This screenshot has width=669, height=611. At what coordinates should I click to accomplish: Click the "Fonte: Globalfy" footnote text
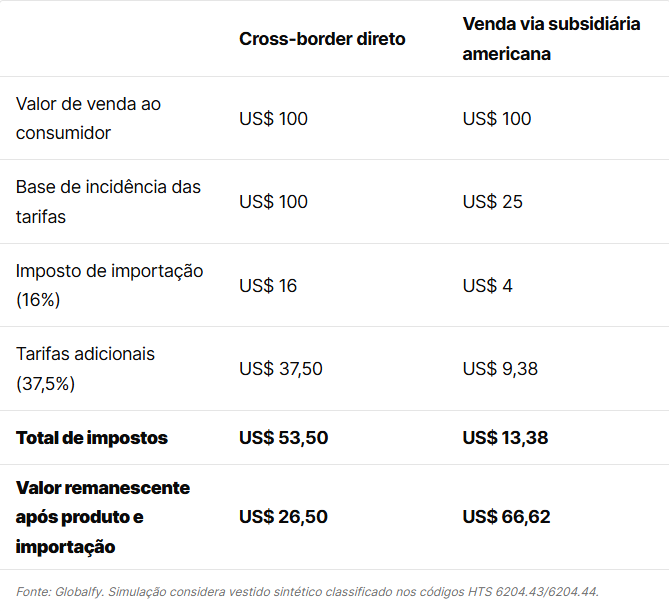tap(60, 592)
